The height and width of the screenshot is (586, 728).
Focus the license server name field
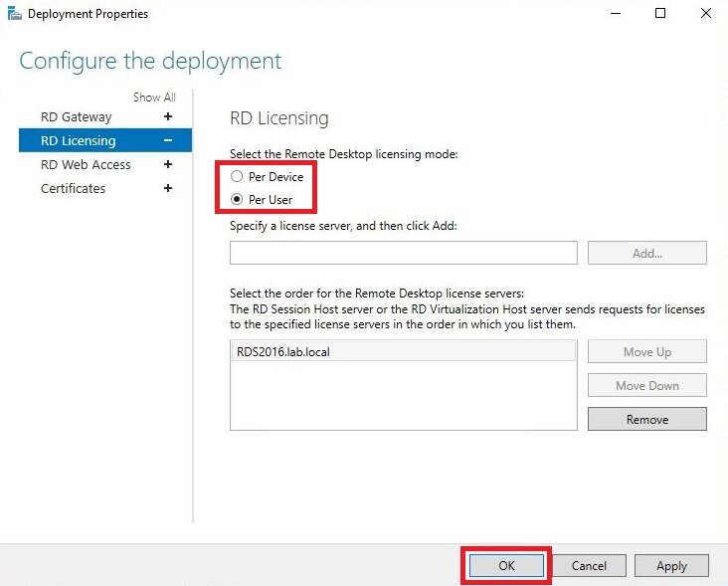pyautogui.click(x=404, y=253)
